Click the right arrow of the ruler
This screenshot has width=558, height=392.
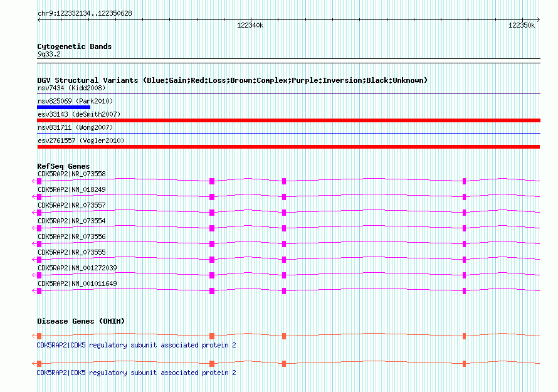click(539, 20)
